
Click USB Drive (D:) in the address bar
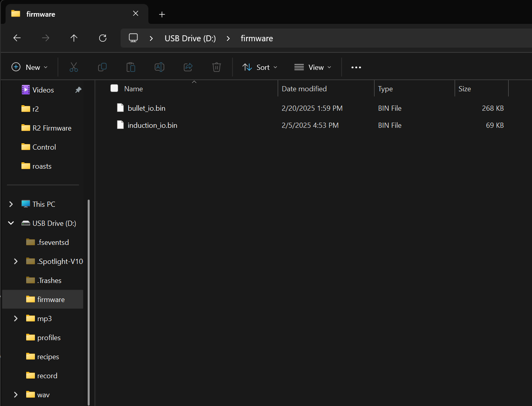pos(190,38)
